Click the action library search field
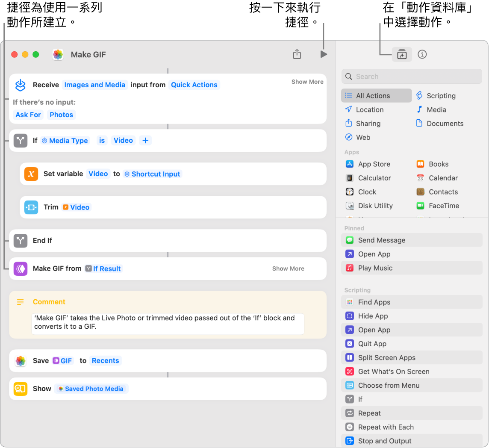 tap(412, 76)
